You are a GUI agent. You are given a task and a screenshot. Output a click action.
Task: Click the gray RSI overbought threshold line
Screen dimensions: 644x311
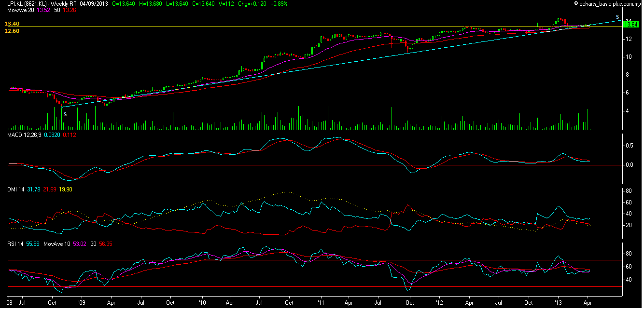[x=314, y=260]
